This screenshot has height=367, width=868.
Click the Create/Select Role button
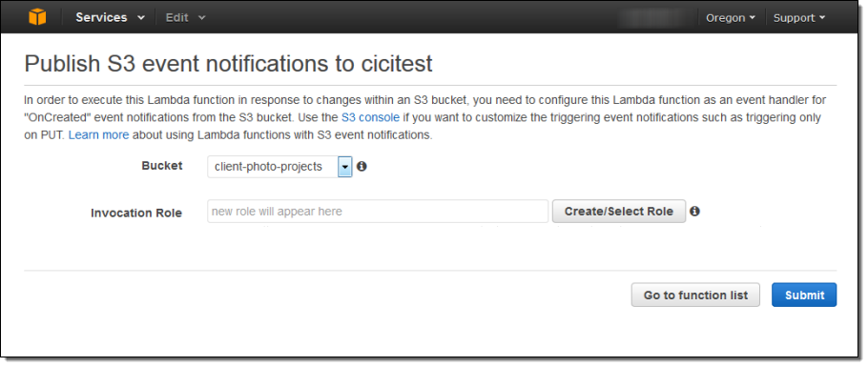619,212
